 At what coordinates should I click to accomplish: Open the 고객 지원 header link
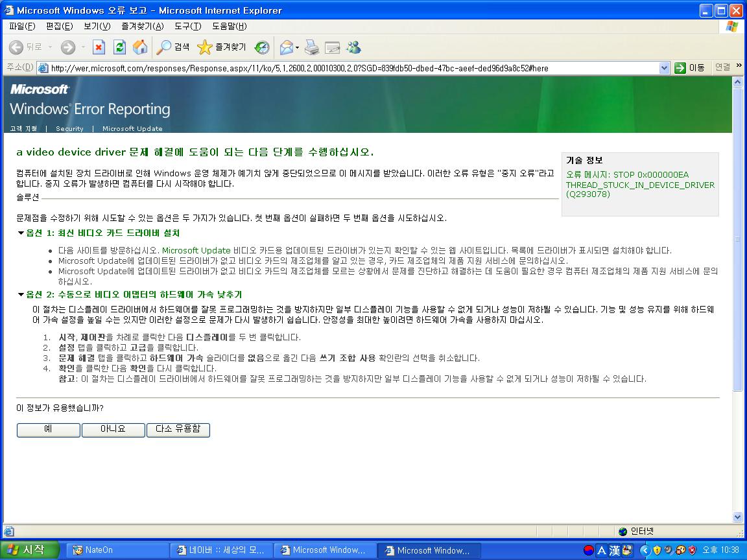point(23,128)
